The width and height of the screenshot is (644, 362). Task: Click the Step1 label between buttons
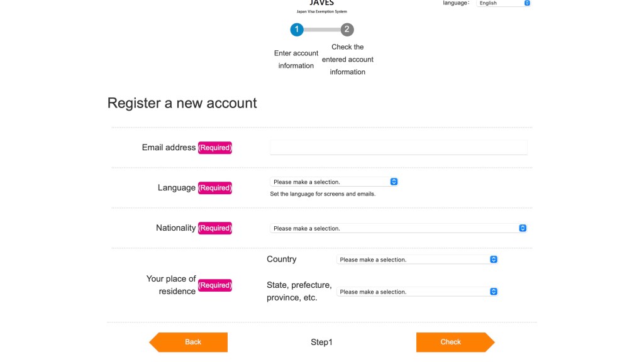click(321, 343)
